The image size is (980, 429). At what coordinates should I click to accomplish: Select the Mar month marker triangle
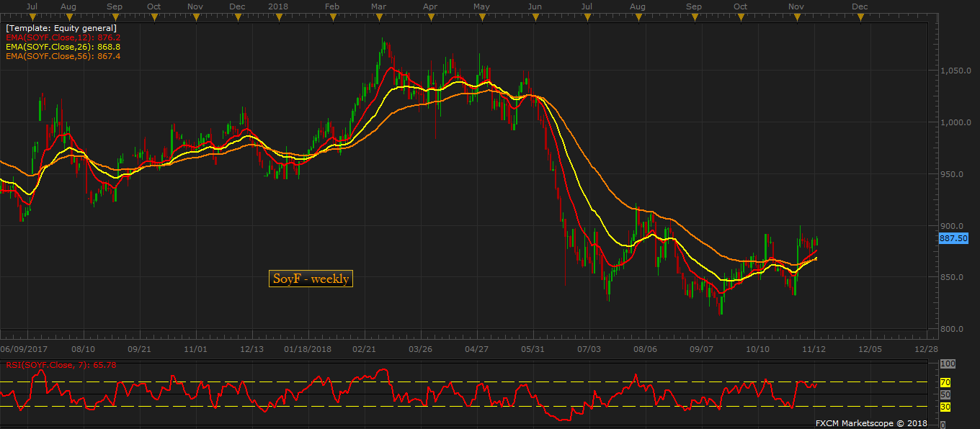coord(380,14)
